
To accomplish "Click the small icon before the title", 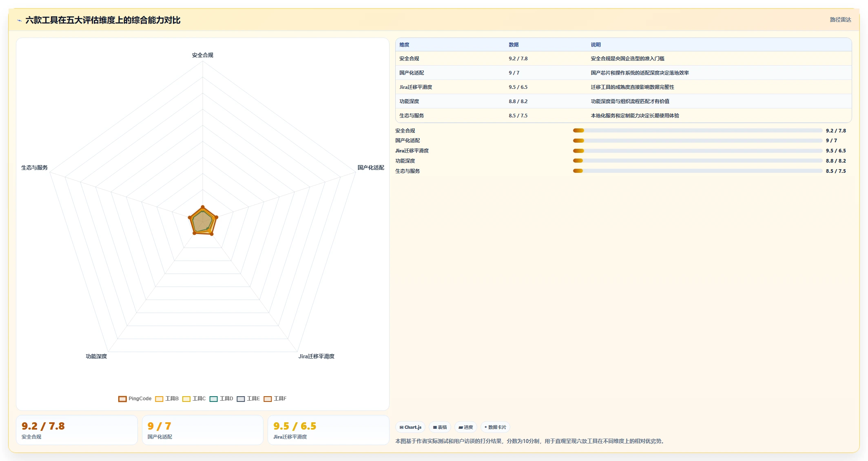I will coord(19,20).
